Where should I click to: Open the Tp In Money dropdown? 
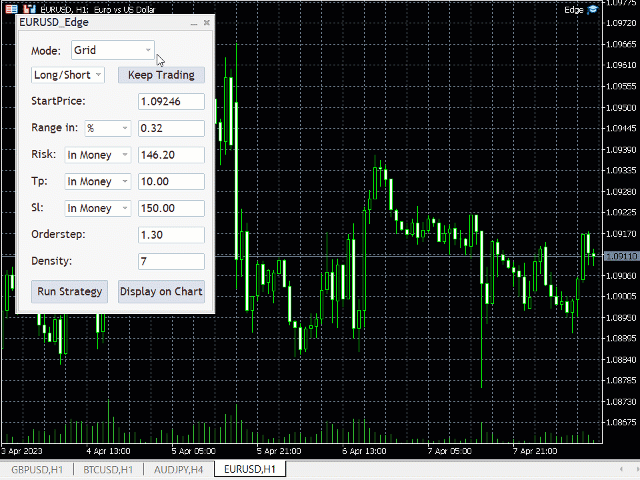tap(98, 182)
